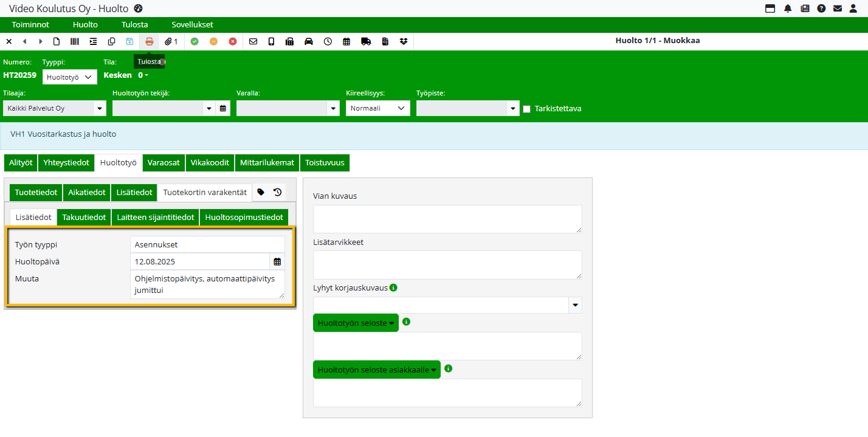Click into the Vian kuvaus text field

[x=447, y=219]
